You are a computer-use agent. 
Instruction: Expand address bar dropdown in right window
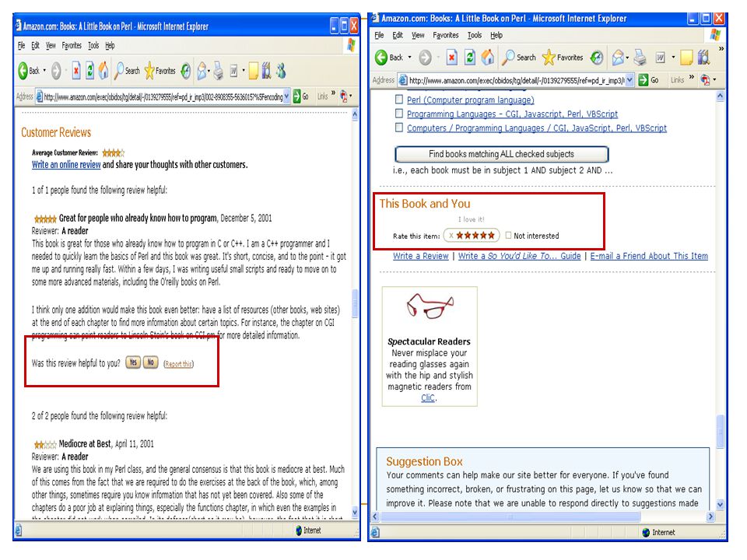[630, 80]
